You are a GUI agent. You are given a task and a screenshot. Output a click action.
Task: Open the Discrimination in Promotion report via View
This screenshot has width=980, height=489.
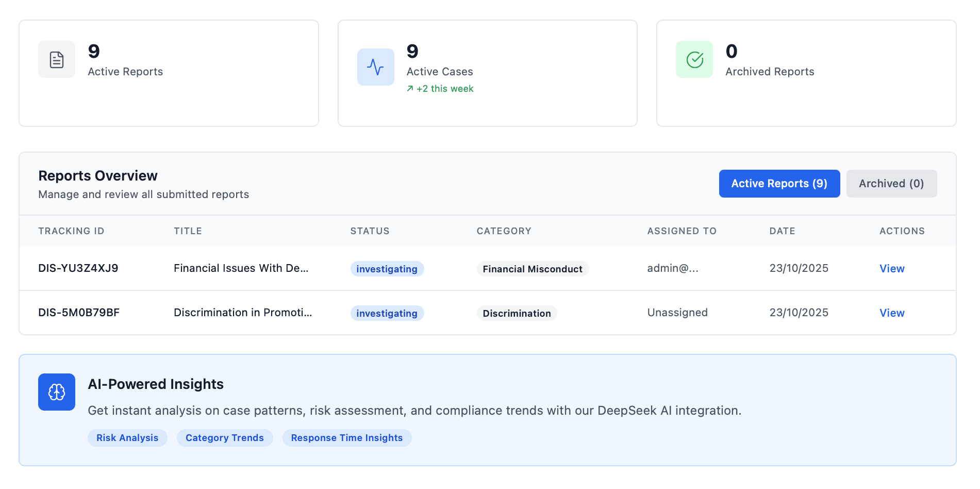[891, 313]
